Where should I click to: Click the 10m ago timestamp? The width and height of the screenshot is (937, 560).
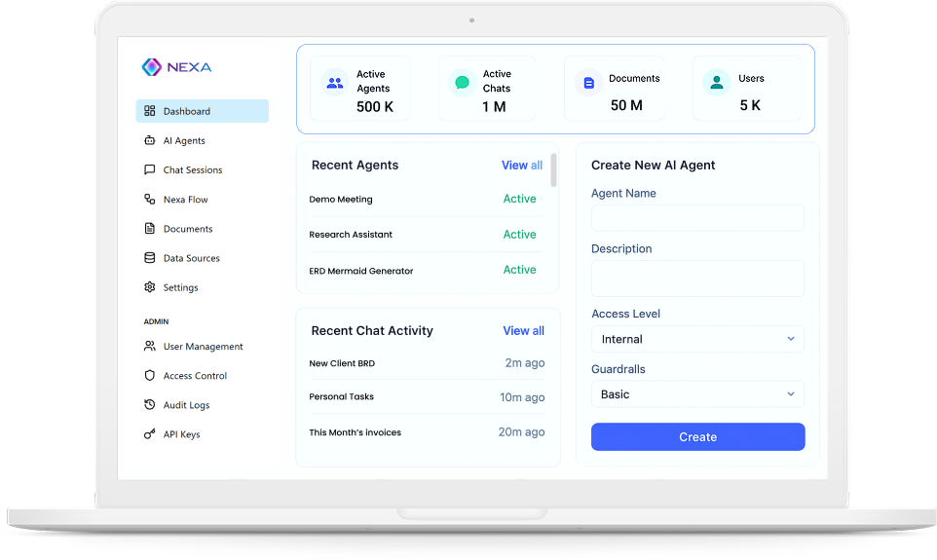pyautogui.click(x=522, y=396)
